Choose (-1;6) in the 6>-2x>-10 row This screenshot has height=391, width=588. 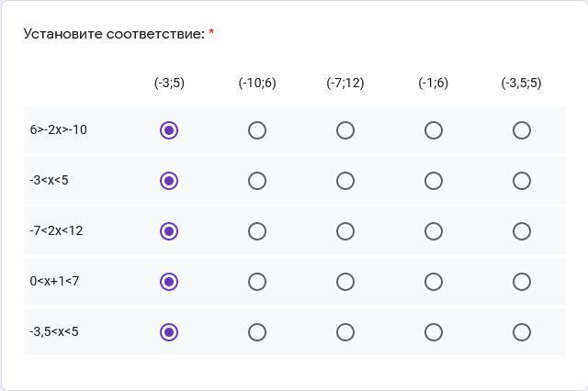pyautogui.click(x=434, y=130)
